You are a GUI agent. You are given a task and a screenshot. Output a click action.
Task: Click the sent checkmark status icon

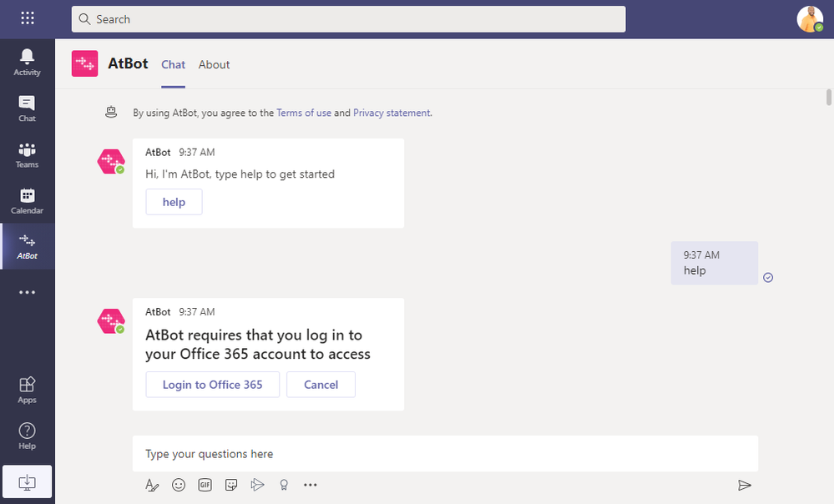point(768,278)
